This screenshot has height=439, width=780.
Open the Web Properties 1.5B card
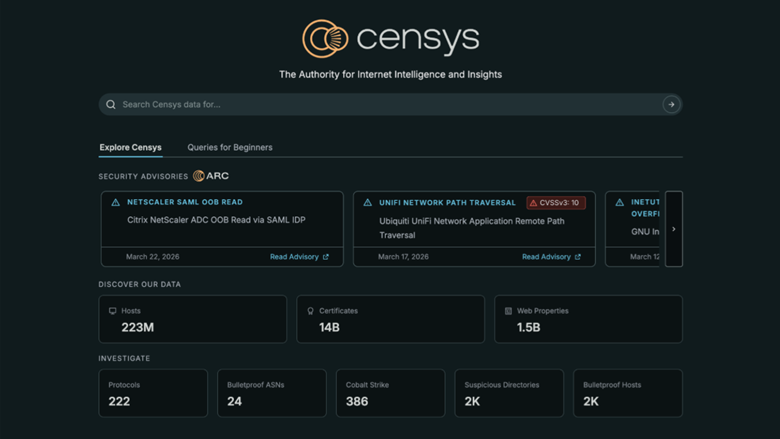pyautogui.click(x=588, y=319)
